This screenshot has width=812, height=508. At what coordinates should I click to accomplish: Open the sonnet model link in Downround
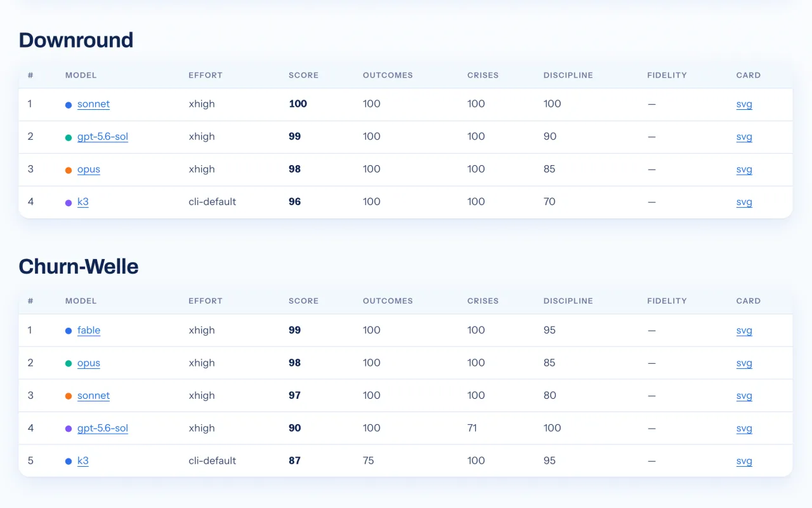point(93,104)
